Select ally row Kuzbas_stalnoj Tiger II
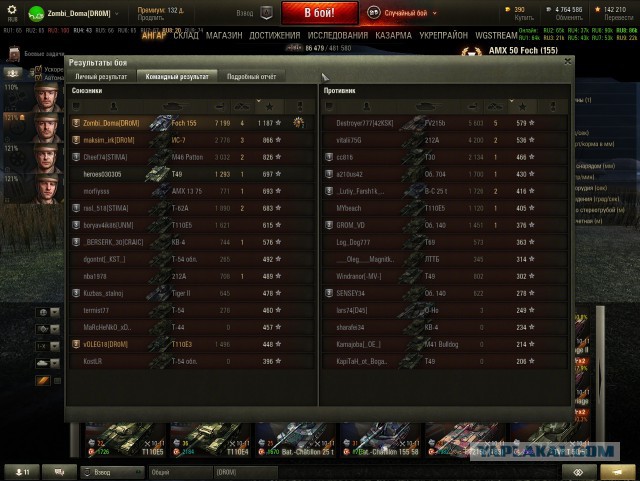This screenshot has width=640, height=481. (x=192, y=293)
